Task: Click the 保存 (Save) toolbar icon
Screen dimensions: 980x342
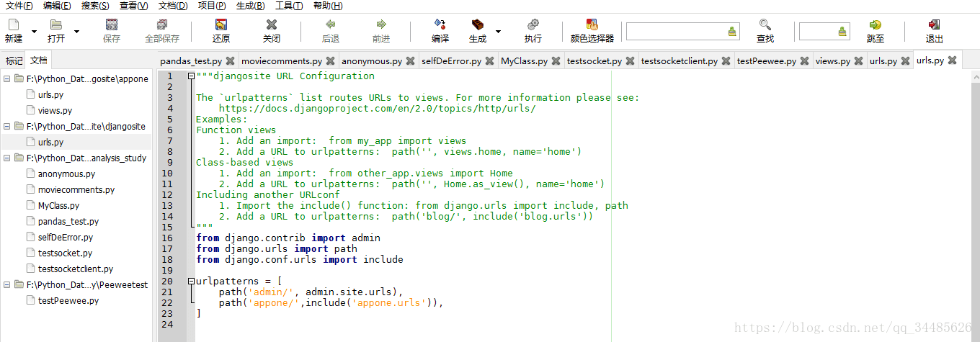Action: point(112,25)
